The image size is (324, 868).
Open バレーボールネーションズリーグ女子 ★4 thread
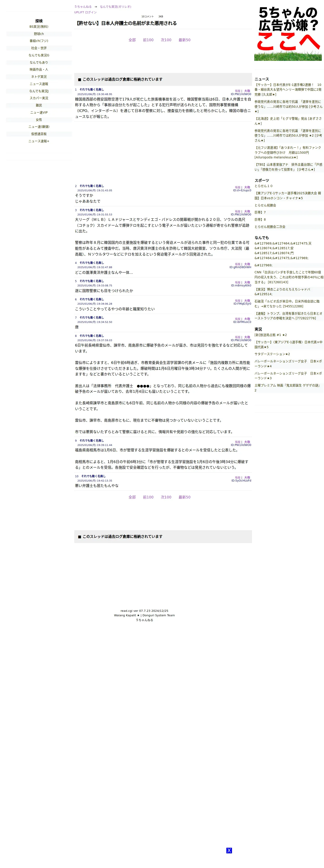pyautogui.click(x=288, y=364)
